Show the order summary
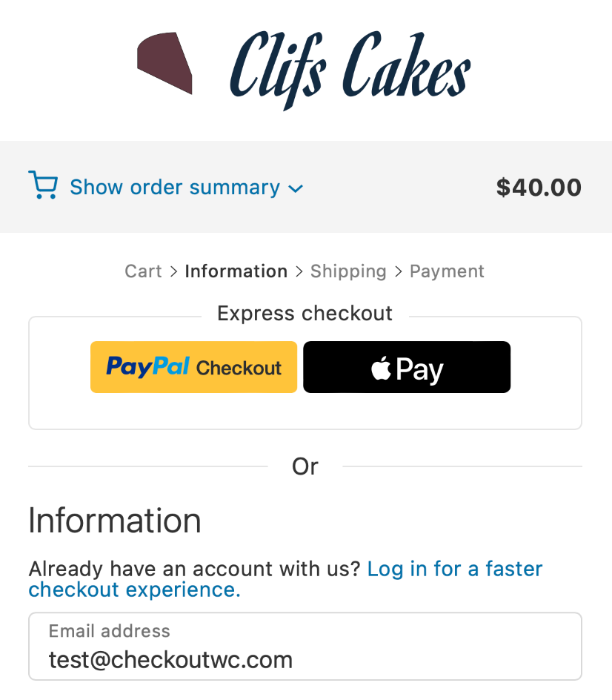The image size is (612, 700). 174,188
